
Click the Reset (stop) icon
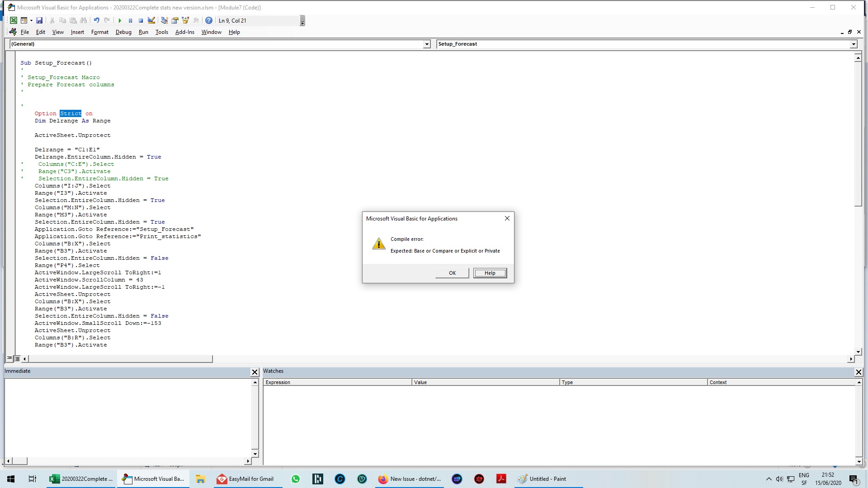tap(141, 20)
